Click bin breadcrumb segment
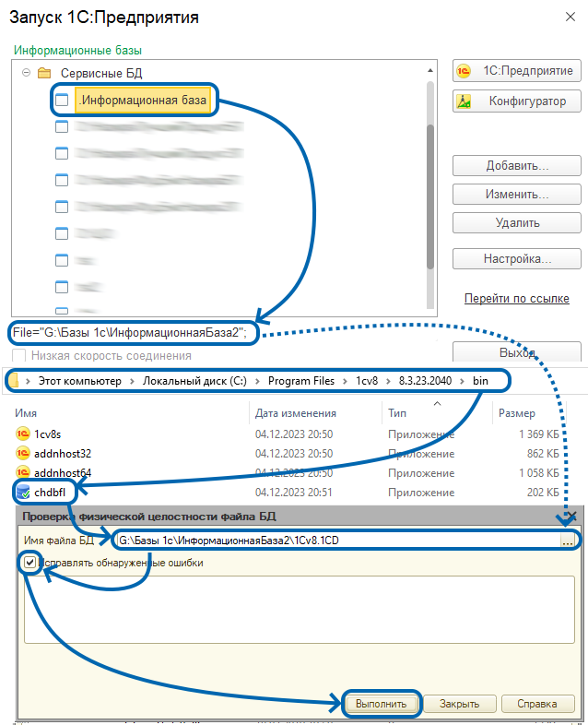This screenshot has height=725, width=588. coord(480,381)
